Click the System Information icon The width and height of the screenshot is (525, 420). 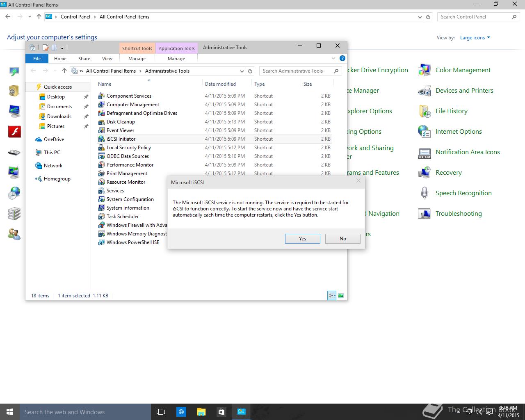(101, 208)
